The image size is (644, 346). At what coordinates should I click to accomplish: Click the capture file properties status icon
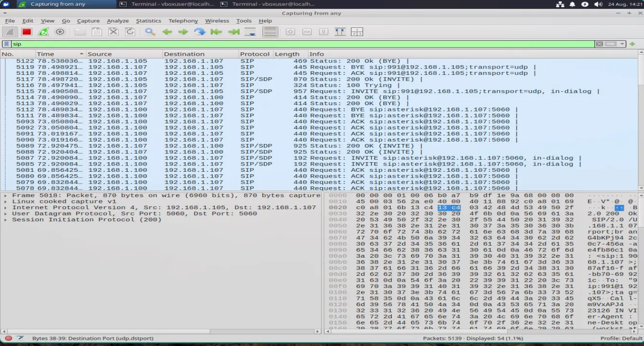[x=21, y=338]
